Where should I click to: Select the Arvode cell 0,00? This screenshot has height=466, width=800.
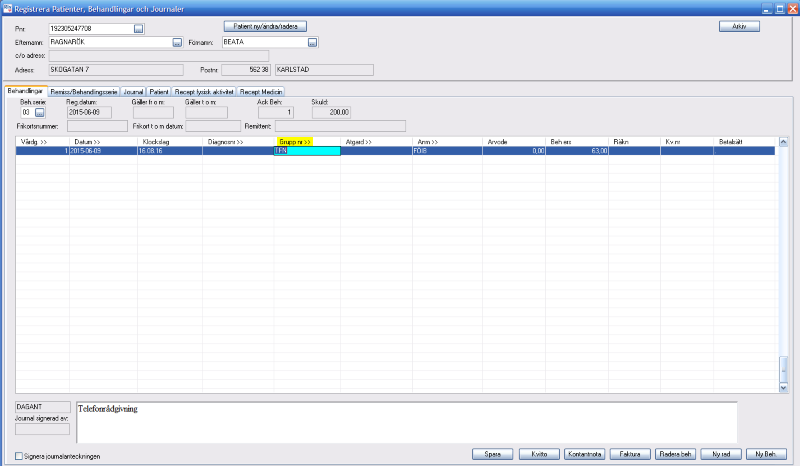tap(514, 151)
